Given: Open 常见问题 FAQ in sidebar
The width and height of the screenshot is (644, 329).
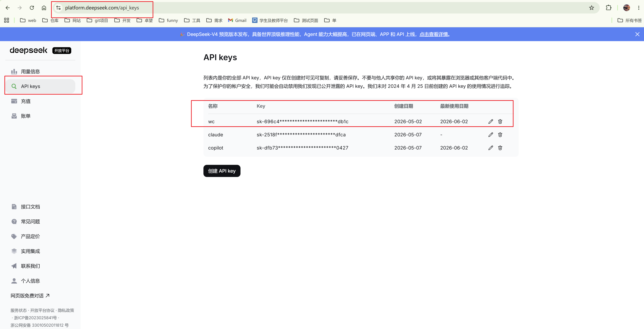Looking at the screenshot, I should pos(40,221).
